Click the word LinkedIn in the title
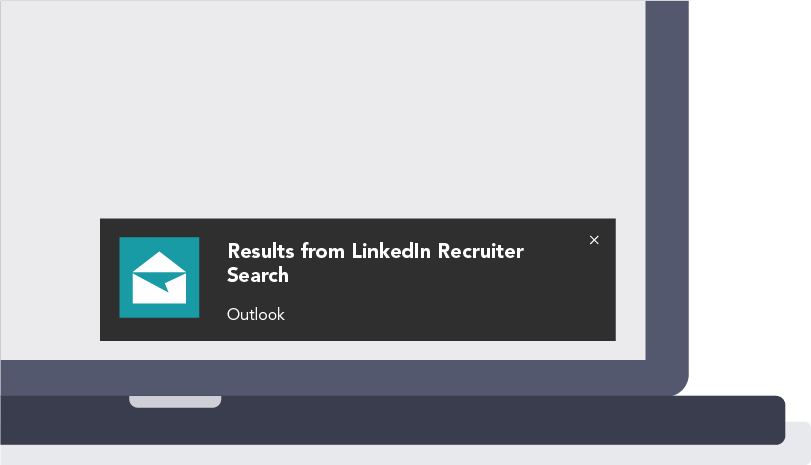 click(x=391, y=251)
